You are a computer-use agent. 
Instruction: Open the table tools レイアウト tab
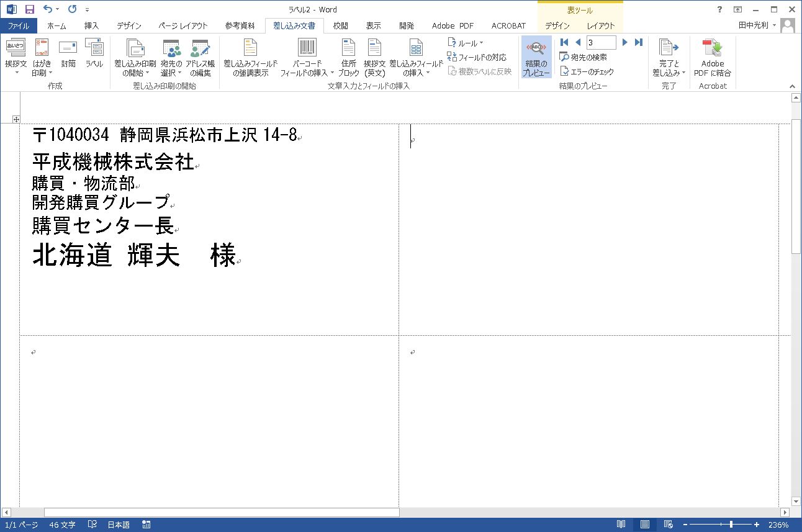(600, 25)
